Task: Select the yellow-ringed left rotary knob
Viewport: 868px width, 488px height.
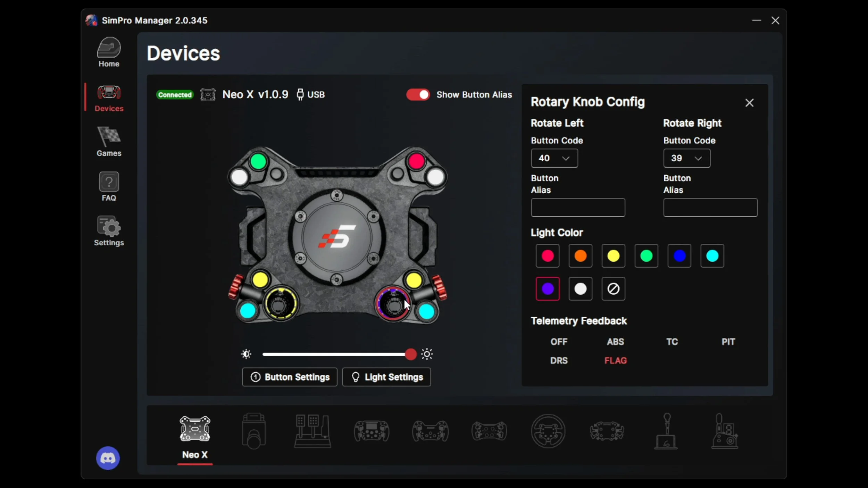Action: [280, 304]
